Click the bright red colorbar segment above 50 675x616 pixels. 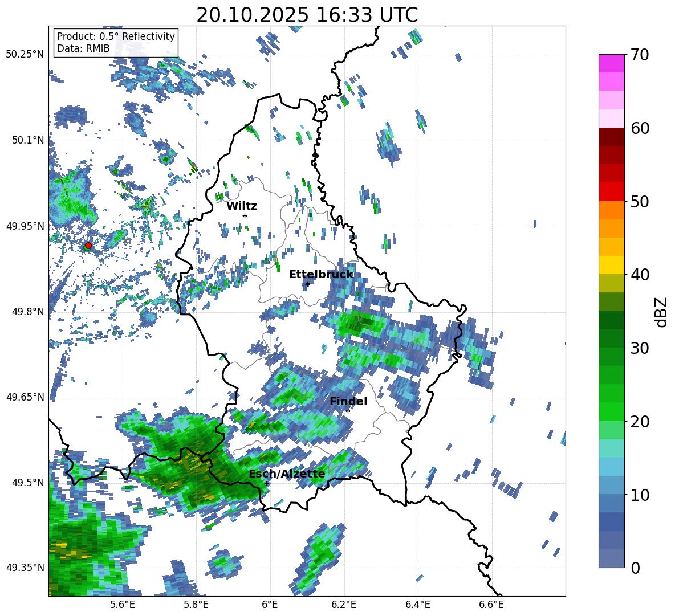pos(611,192)
